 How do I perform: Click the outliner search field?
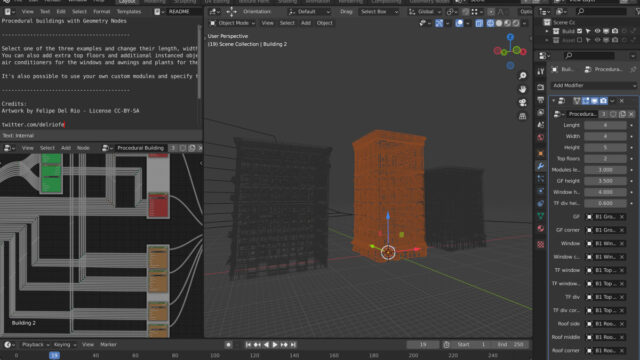point(600,12)
